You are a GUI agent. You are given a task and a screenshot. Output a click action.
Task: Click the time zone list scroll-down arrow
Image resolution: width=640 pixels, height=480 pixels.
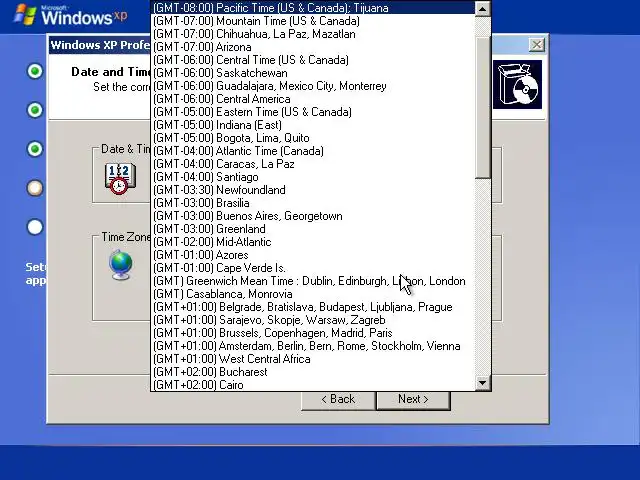coord(482,383)
